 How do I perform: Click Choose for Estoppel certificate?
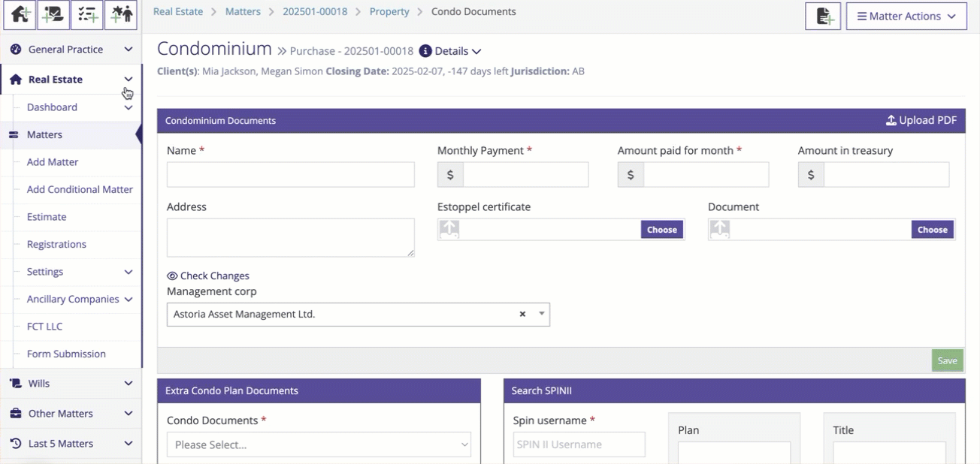[x=661, y=230]
